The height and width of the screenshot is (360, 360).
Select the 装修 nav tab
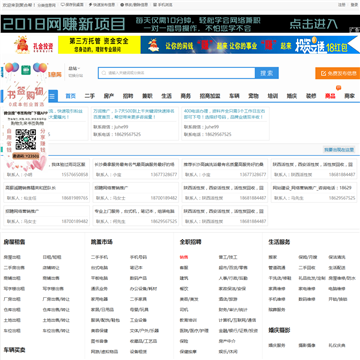pyautogui.click(x=311, y=96)
